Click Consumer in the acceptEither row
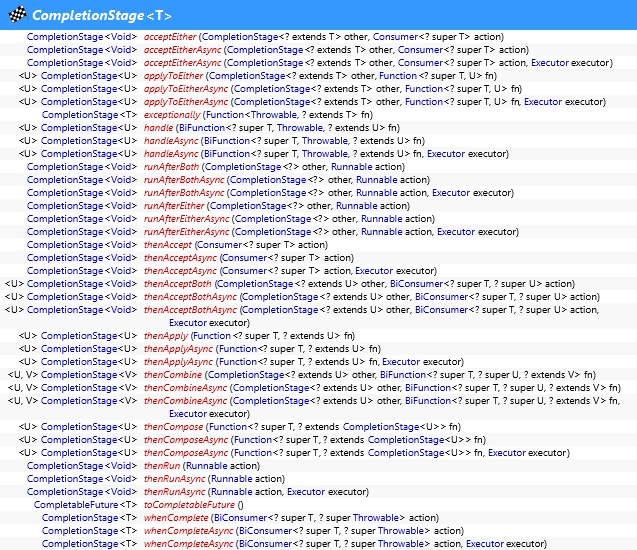Viewport: 637px width, 550px height. (x=395, y=37)
